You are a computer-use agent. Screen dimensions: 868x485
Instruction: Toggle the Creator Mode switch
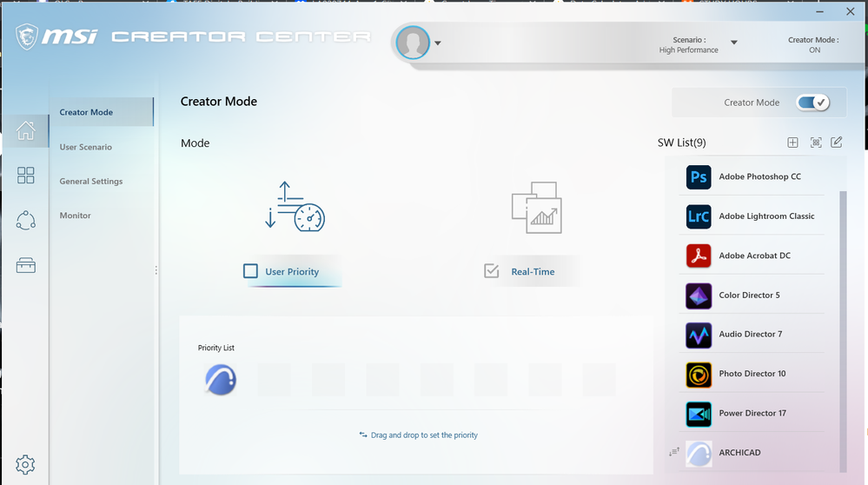point(812,103)
